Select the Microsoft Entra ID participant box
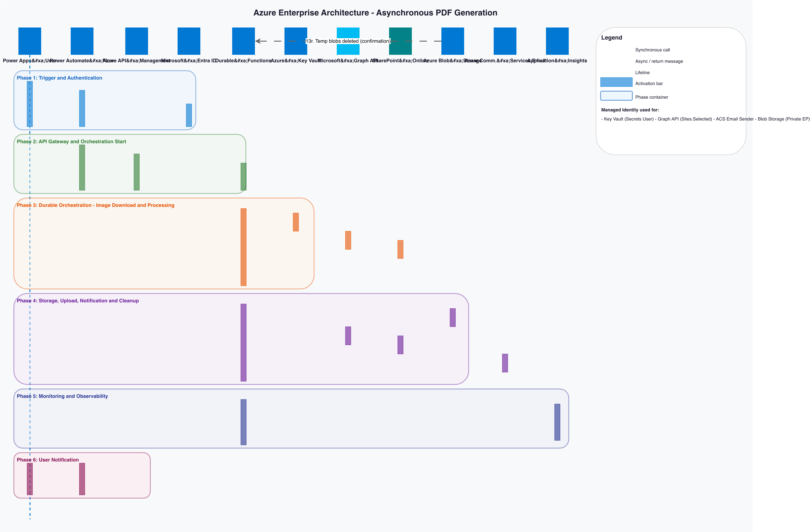This screenshot has width=810, height=532. tap(189, 41)
